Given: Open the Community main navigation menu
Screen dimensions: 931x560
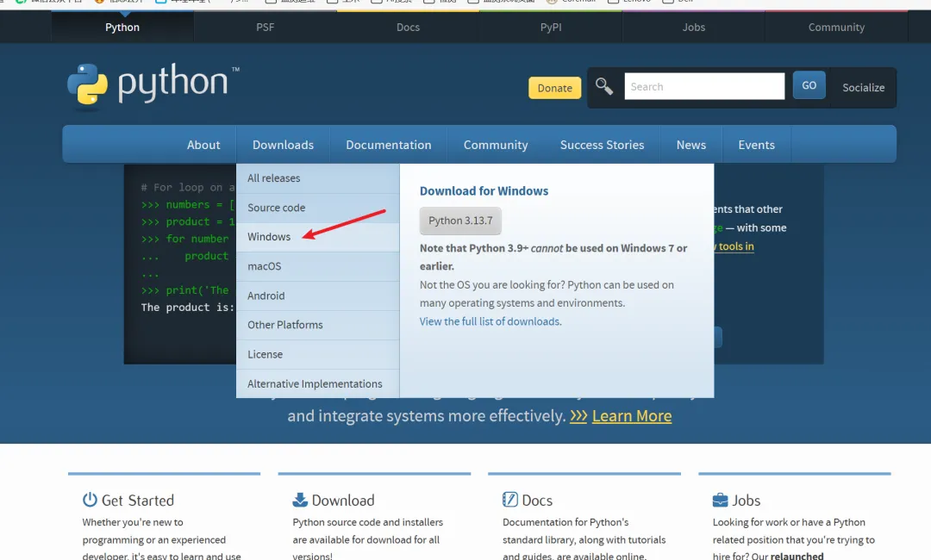Looking at the screenshot, I should [x=496, y=145].
